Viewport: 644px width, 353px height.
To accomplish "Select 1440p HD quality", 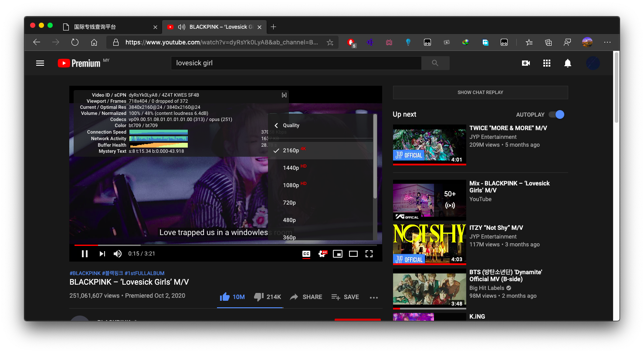I will click(321, 168).
